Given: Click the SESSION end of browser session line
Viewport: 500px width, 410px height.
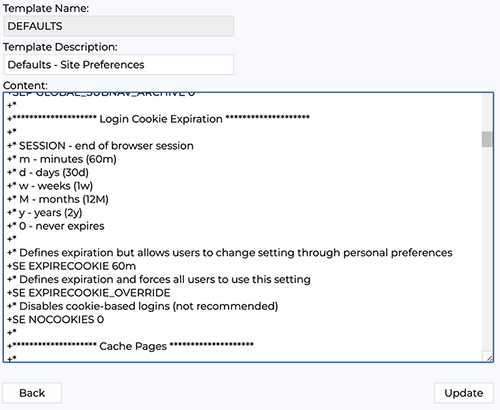Looking at the screenshot, I should pyautogui.click(x=100, y=146).
